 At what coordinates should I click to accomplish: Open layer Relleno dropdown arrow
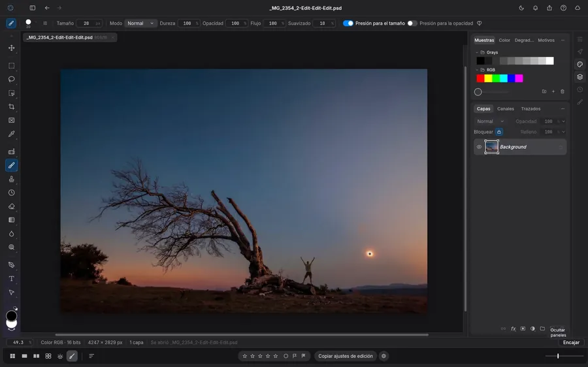563,132
